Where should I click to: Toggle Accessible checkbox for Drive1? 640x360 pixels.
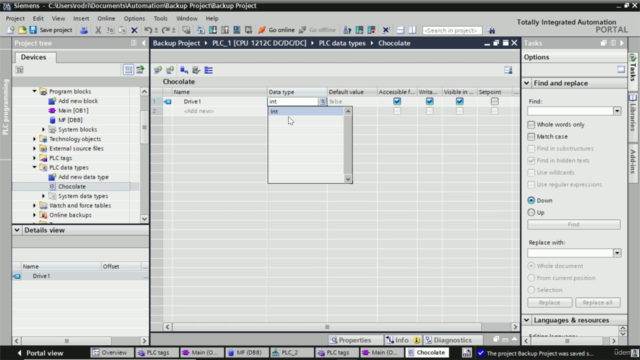point(397,101)
